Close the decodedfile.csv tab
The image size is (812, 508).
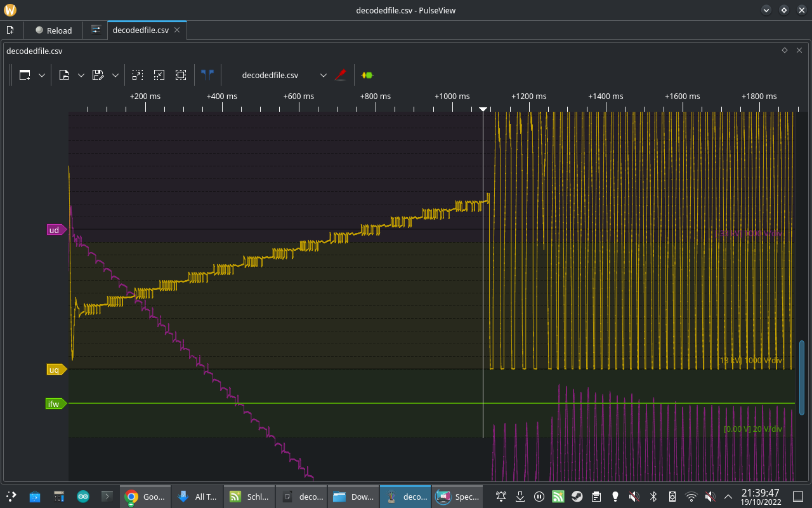click(177, 30)
